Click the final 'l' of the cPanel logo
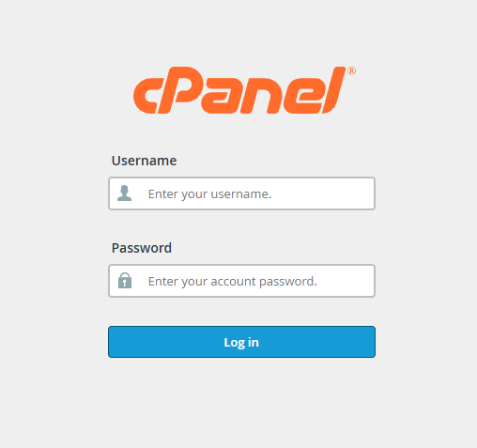This screenshot has width=477, height=448. pos(333,90)
